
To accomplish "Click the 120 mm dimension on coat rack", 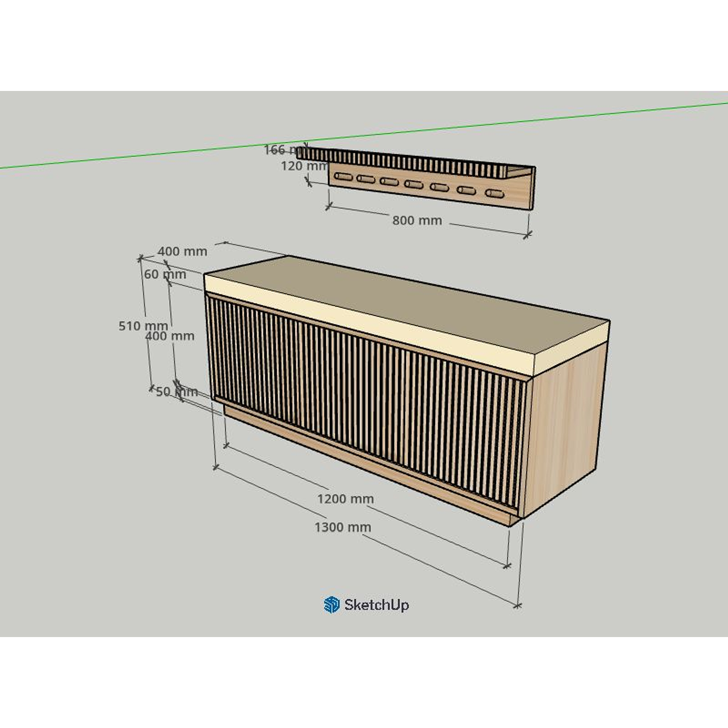I will (x=303, y=166).
